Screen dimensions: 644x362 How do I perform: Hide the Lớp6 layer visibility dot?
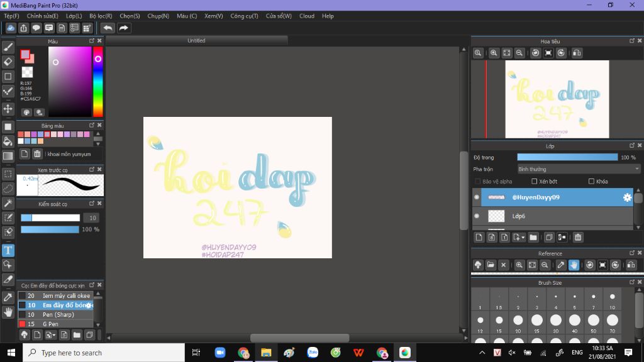pos(477,216)
